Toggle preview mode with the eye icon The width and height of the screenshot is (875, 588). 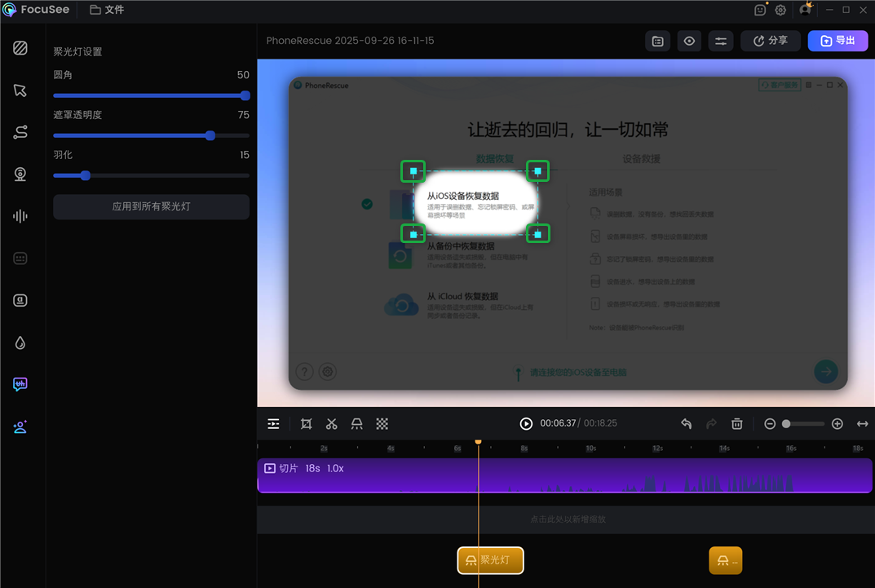coord(689,41)
